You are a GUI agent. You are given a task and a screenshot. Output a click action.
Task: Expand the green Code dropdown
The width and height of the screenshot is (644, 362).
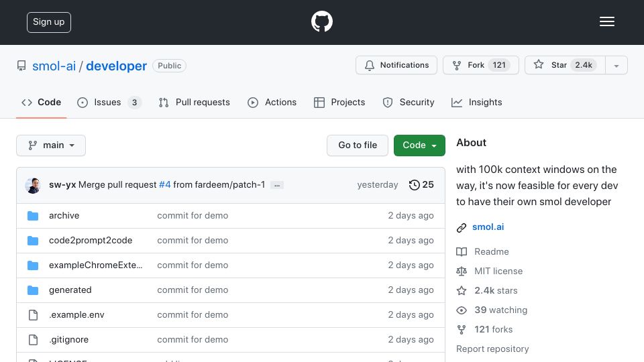pyautogui.click(x=419, y=145)
